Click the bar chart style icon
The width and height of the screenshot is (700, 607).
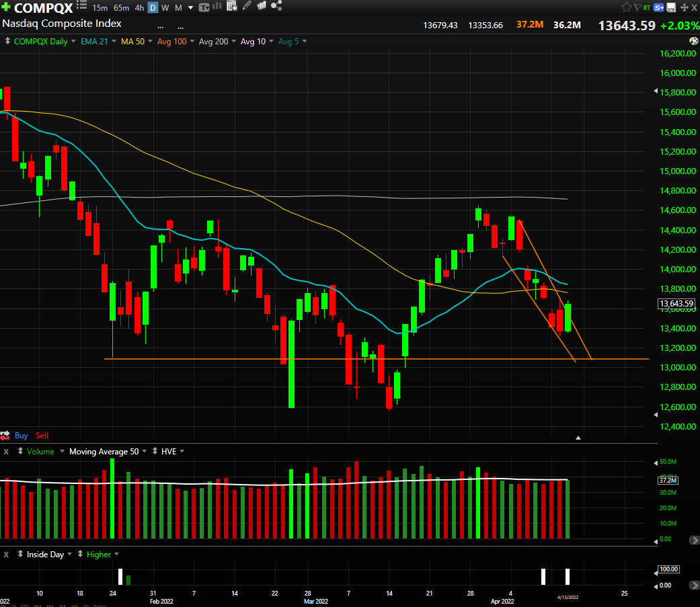217,6
